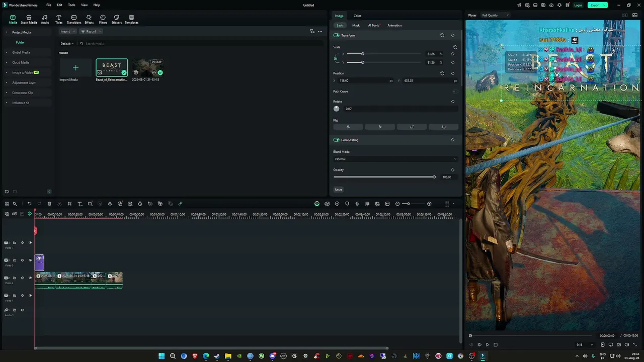The image size is (644, 362).
Task: Expand the Project Media section
Action: (x=7, y=32)
